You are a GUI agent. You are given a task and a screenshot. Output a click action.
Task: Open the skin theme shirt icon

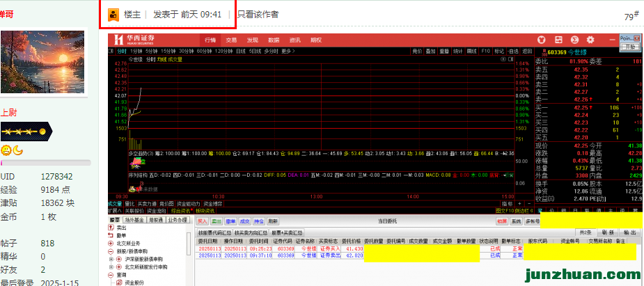tap(542, 40)
